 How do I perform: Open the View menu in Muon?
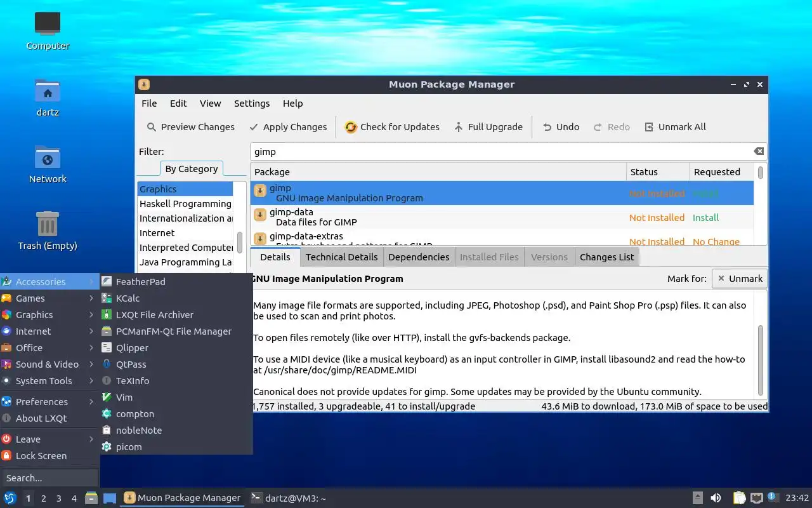click(210, 104)
